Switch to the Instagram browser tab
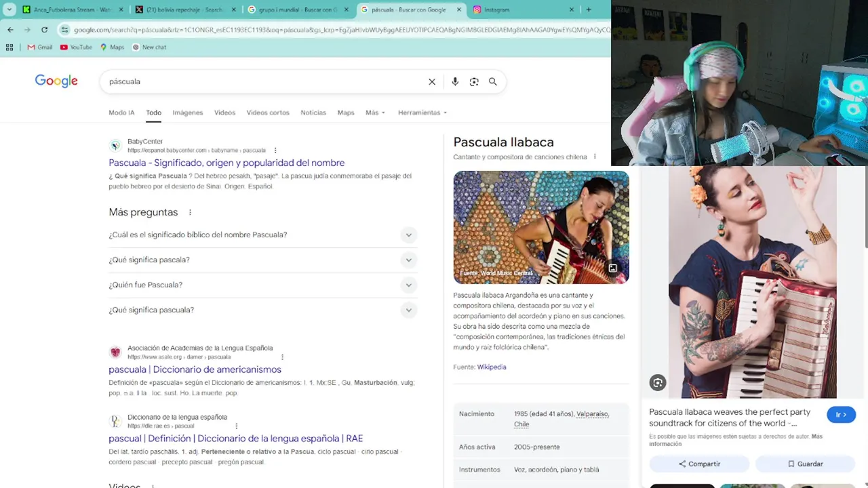The width and height of the screenshot is (868, 488). [524, 9]
